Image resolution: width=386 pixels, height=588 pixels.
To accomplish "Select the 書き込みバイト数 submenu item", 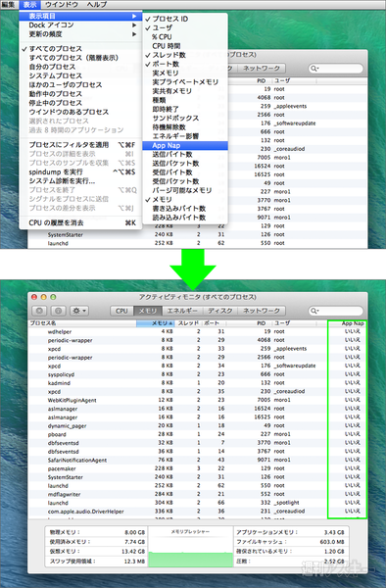I will coord(185,209).
